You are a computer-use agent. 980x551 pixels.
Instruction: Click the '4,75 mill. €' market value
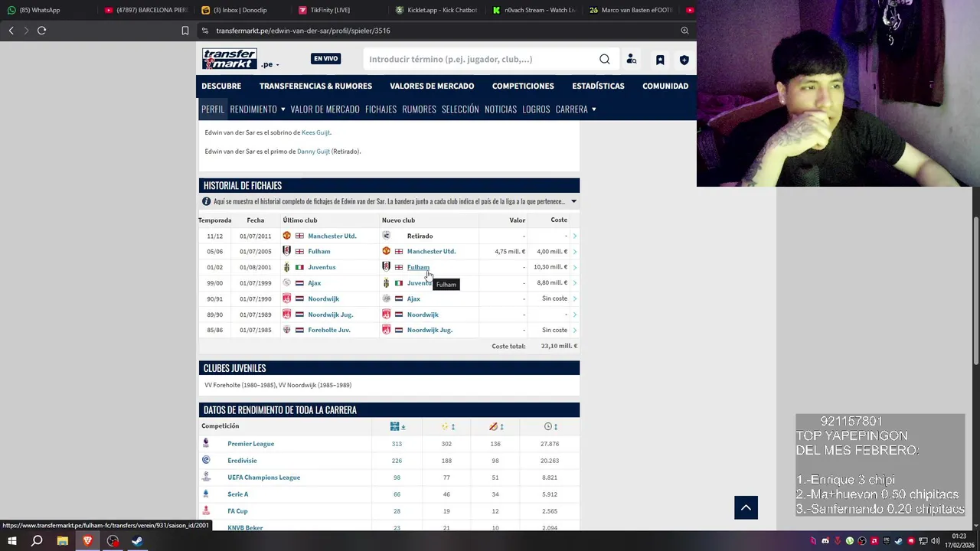(x=510, y=251)
